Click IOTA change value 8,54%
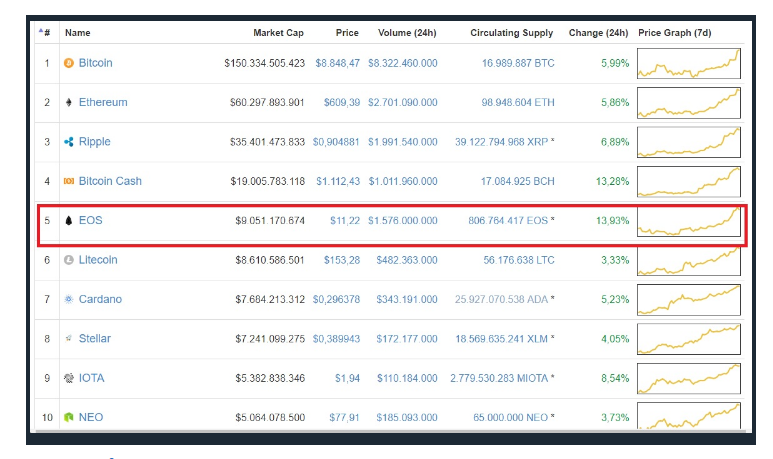The width and height of the screenshot is (773, 459). pyautogui.click(x=615, y=378)
